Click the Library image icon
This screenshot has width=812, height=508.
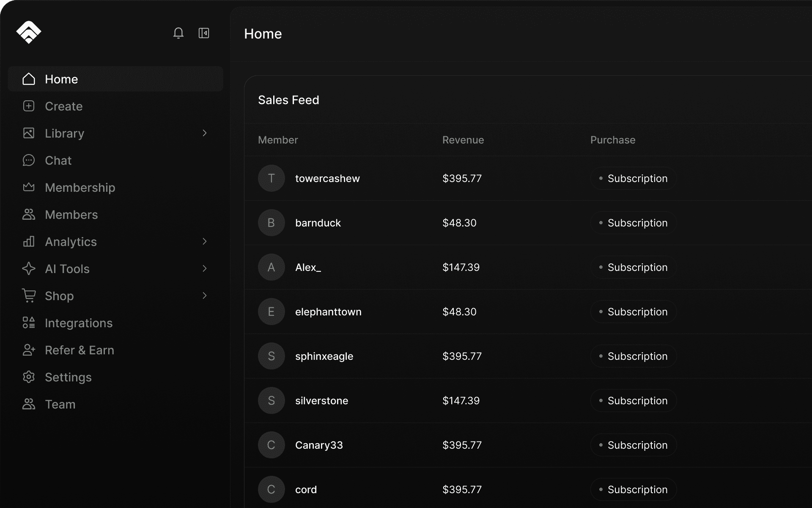click(x=29, y=133)
